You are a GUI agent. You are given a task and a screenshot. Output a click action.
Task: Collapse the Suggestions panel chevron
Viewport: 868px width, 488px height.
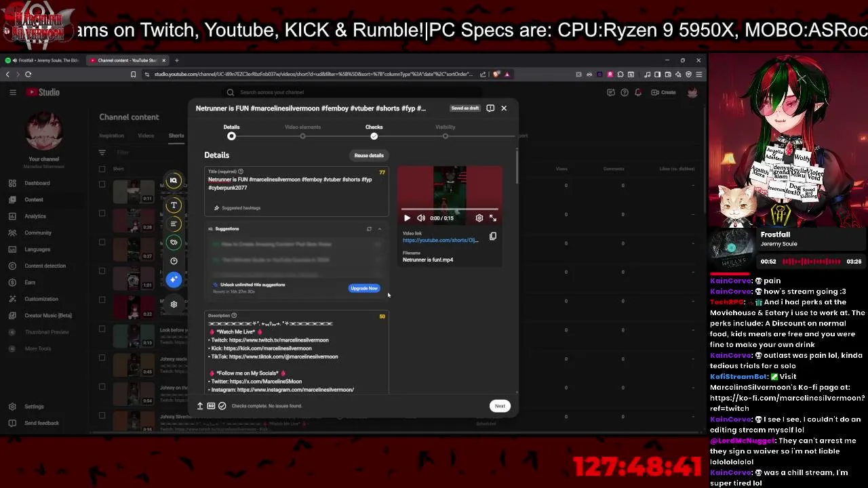pyautogui.click(x=379, y=229)
